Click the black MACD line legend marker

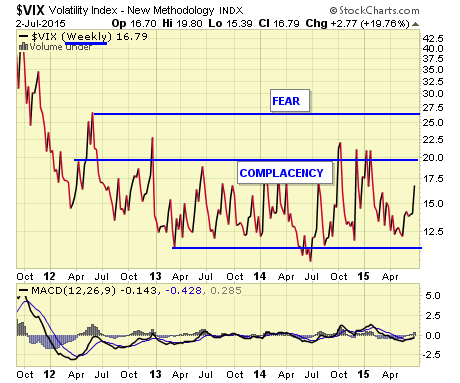click(23, 290)
